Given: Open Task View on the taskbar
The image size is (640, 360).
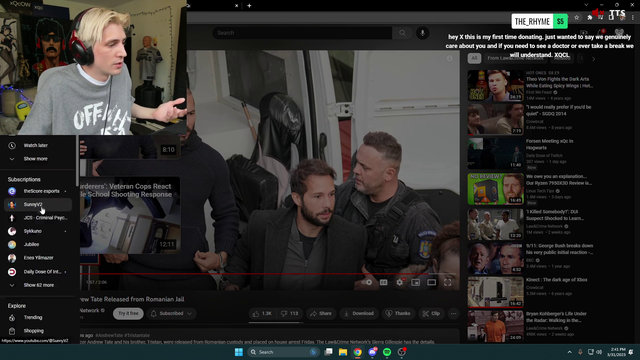Looking at the screenshot, I should 328,352.
